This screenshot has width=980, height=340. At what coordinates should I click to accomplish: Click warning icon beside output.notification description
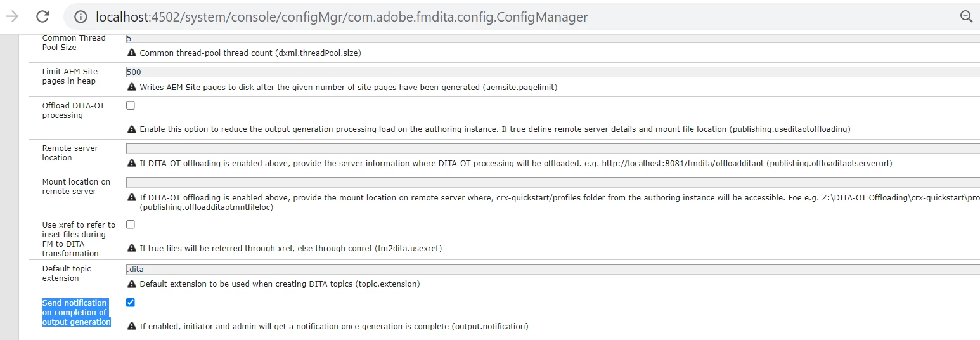click(x=132, y=326)
